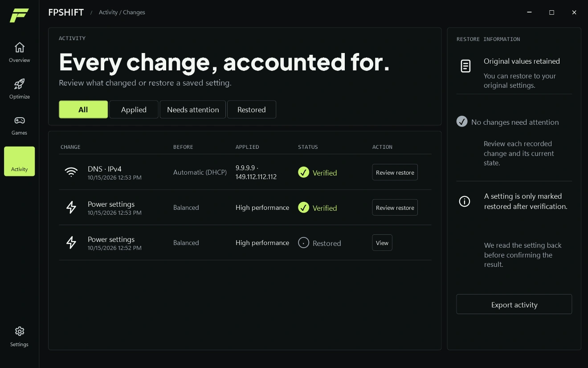
Task: View the restored 12:52 PM Power settings change
Action: click(382, 243)
